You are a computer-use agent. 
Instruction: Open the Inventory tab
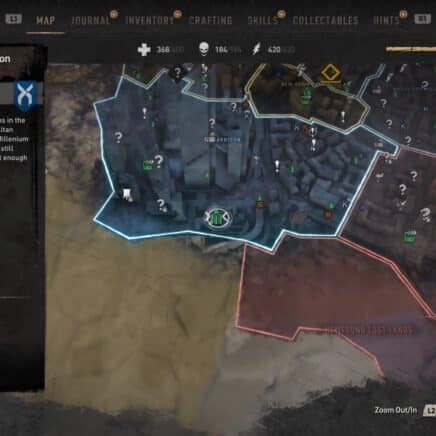pos(149,20)
